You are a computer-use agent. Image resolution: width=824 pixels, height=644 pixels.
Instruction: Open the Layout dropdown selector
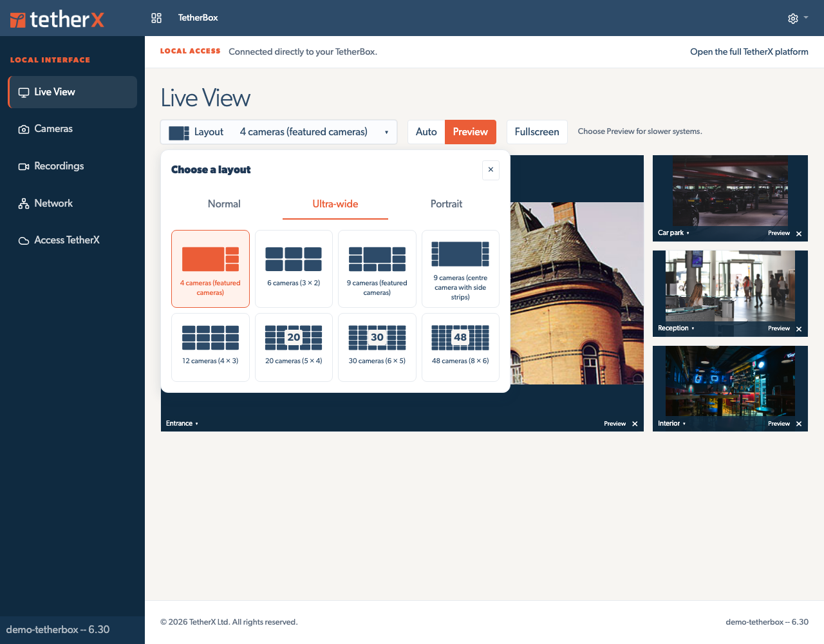click(x=279, y=132)
